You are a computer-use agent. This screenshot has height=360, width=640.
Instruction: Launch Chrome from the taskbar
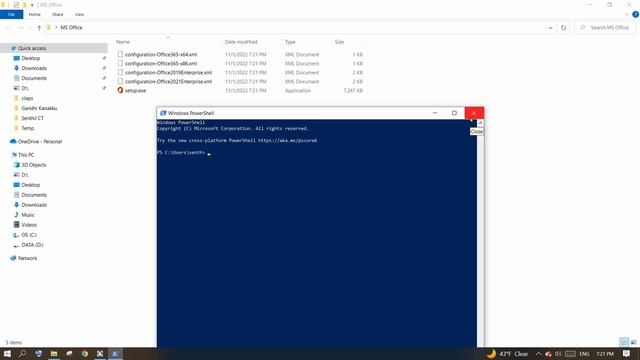pyautogui.click(x=84, y=354)
